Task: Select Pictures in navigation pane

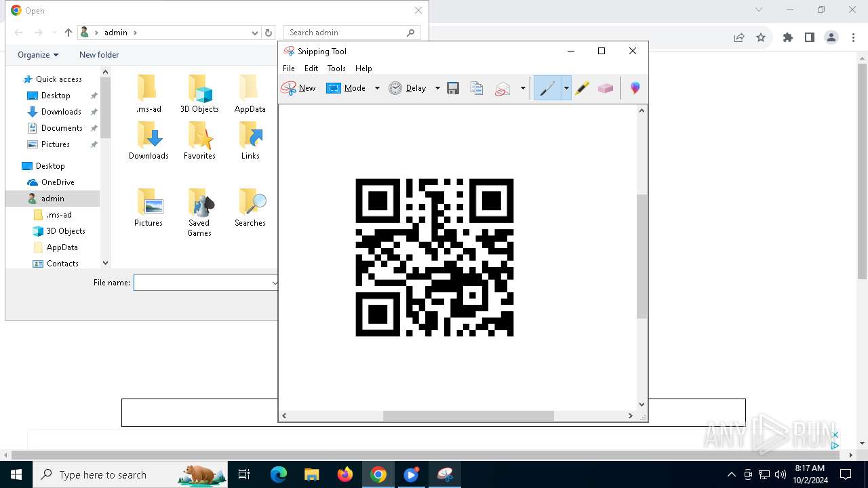Action: pyautogui.click(x=56, y=144)
